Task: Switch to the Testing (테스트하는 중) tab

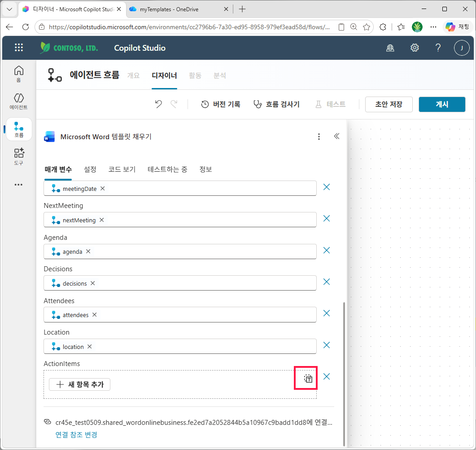Action: pos(168,169)
